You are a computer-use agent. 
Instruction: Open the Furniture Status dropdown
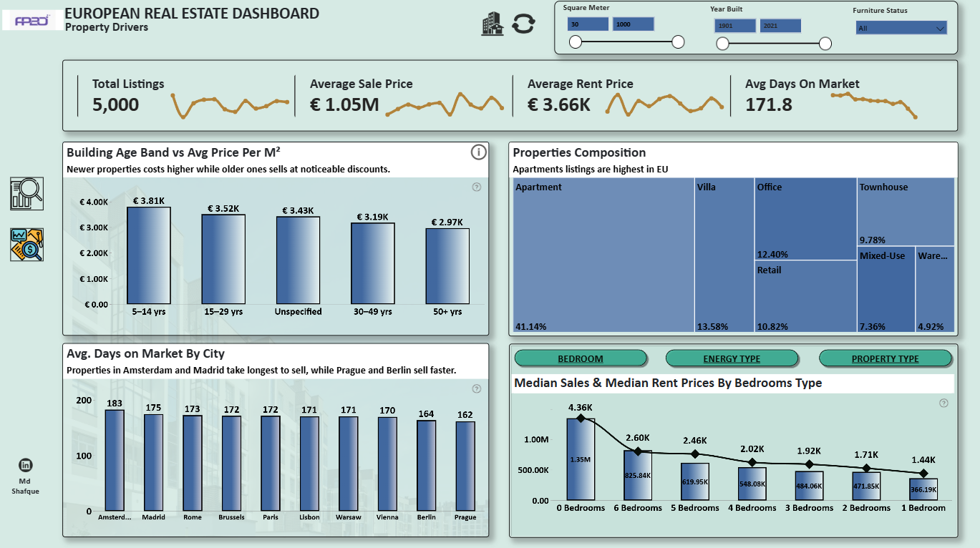[x=901, y=28]
